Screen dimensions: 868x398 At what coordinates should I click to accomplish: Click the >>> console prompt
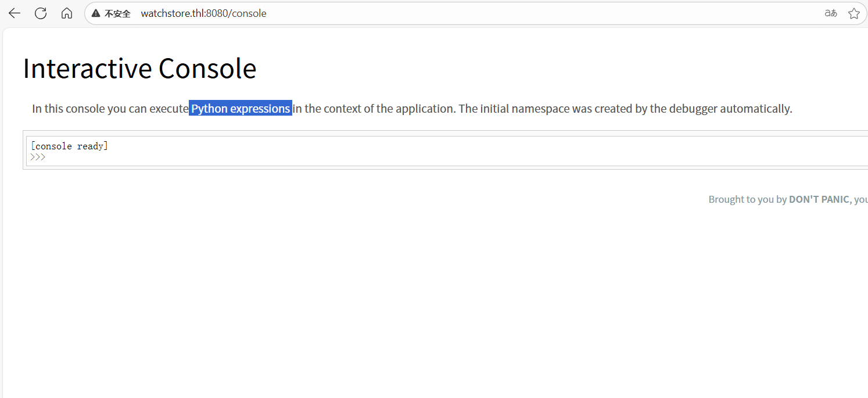[x=38, y=157]
